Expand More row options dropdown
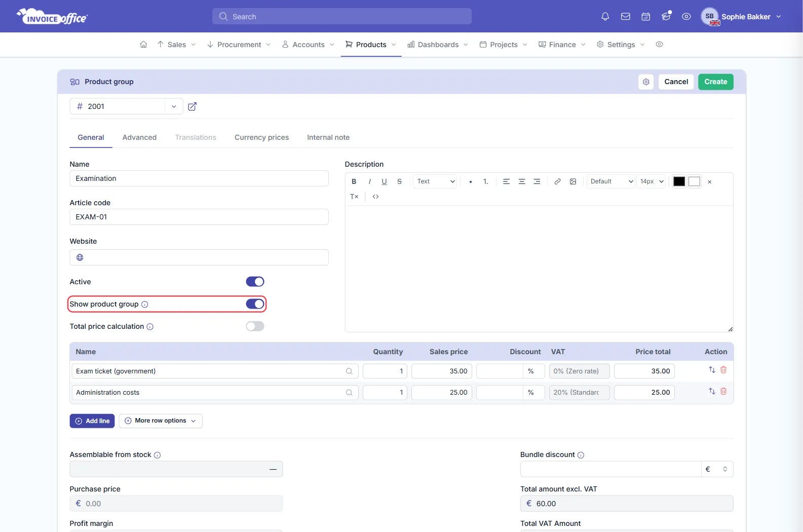Viewport: 803px width, 532px height. click(x=161, y=421)
